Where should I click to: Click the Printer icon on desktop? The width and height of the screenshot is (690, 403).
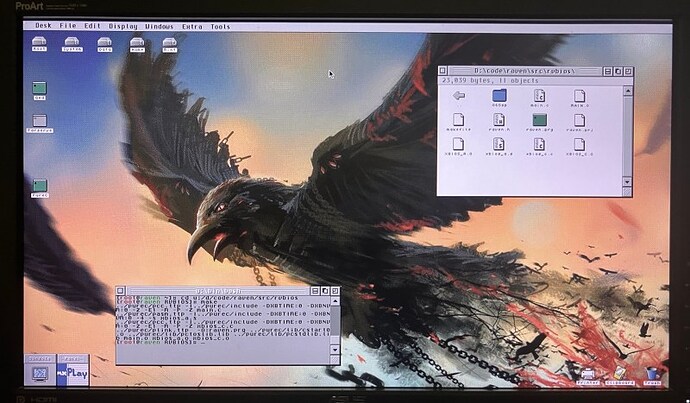(x=588, y=376)
